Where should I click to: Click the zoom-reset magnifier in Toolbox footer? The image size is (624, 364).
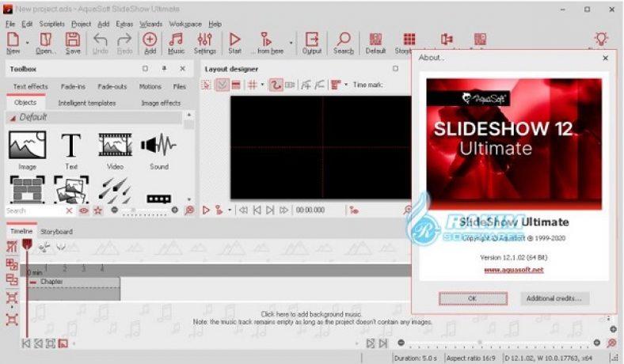click(189, 210)
